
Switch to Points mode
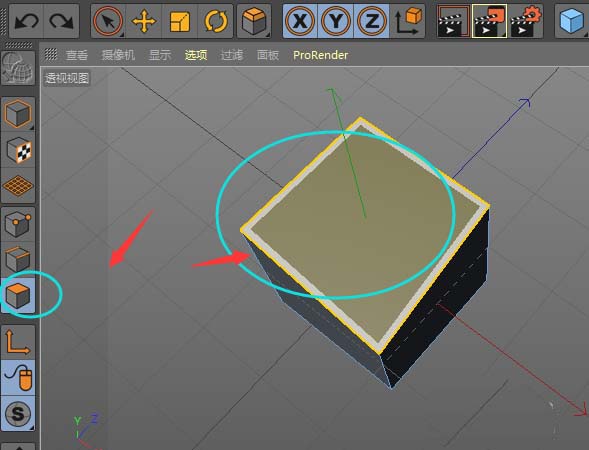(x=18, y=224)
